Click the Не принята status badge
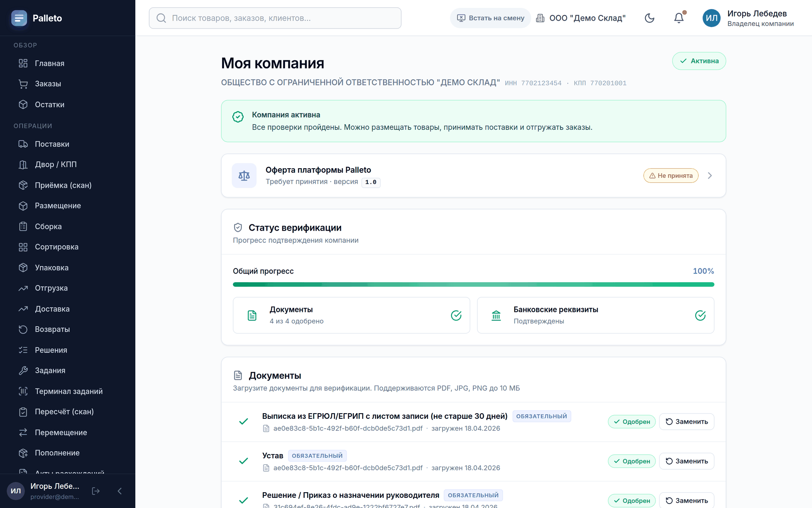 click(671, 176)
